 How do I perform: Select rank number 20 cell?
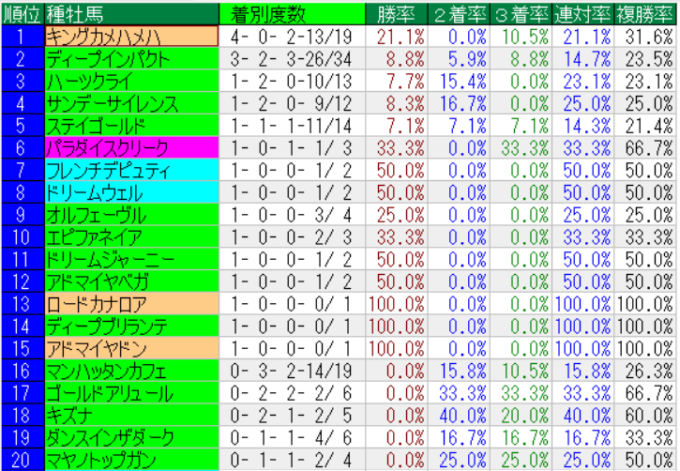22,459
